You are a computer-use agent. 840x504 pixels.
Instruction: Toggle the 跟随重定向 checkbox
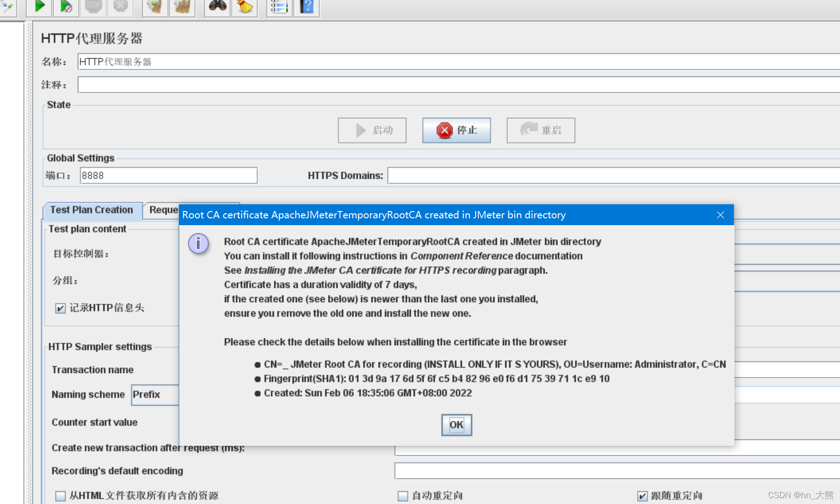point(643,496)
